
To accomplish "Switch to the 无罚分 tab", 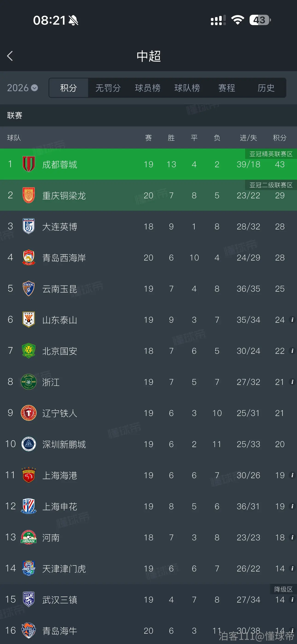I will pyautogui.click(x=108, y=88).
